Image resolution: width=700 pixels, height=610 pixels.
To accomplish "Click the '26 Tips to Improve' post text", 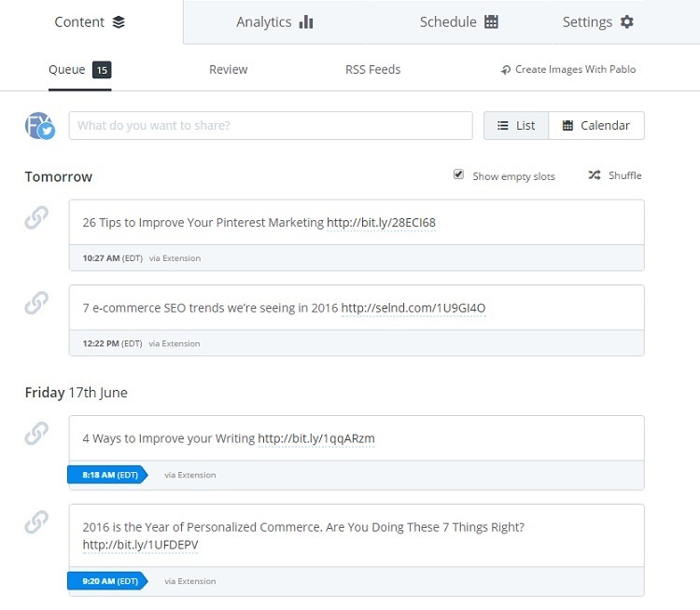I will [203, 223].
